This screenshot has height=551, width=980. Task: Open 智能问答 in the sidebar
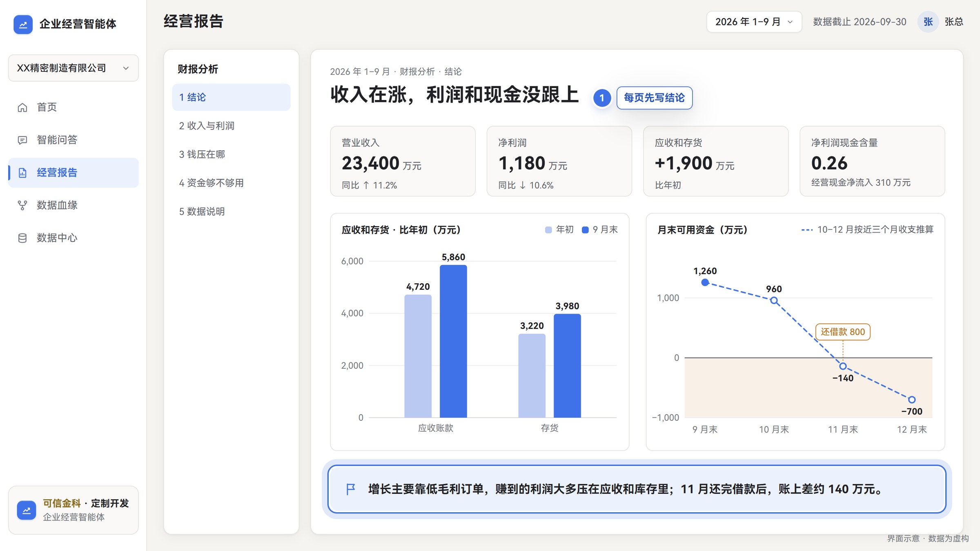pos(73,140)
